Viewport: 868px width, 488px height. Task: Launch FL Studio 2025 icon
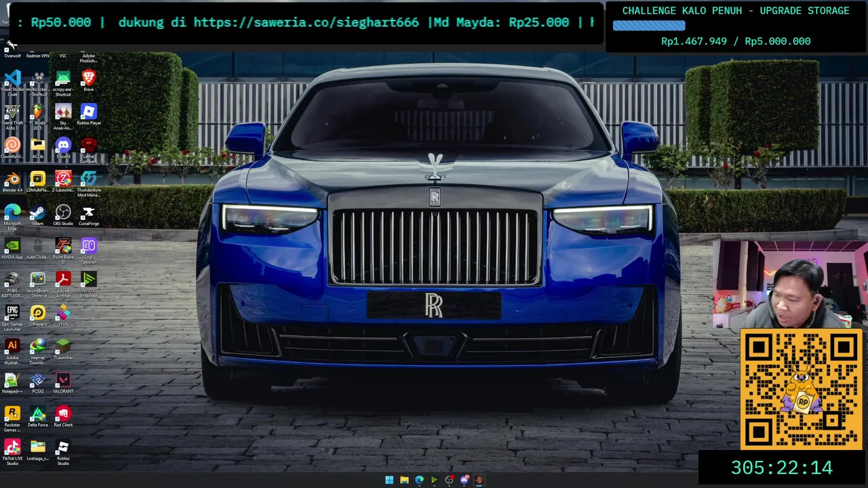pyautogui.click(x=38, y=115)
